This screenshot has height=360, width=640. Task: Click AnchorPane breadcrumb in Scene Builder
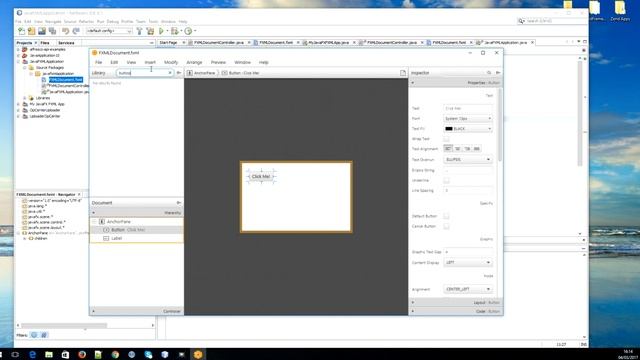coord(201,73)
